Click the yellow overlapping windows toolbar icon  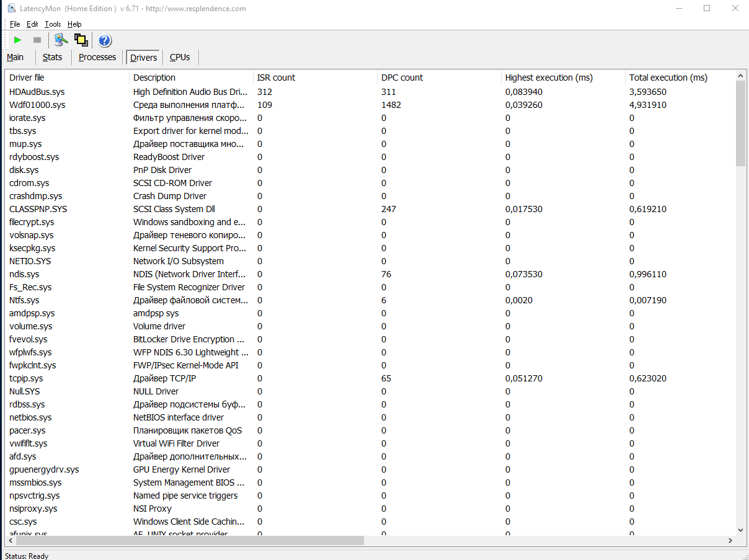click(81, 40)
